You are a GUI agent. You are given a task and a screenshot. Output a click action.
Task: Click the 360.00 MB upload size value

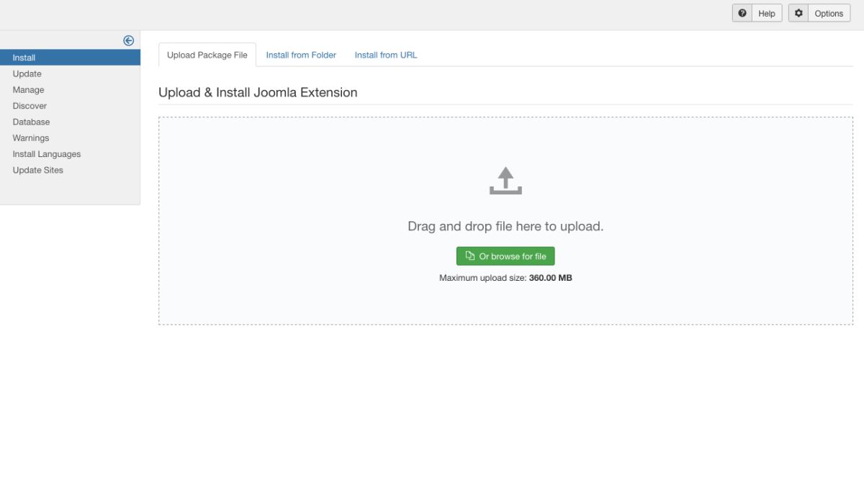pyautogui.click(x=551, y=278)
